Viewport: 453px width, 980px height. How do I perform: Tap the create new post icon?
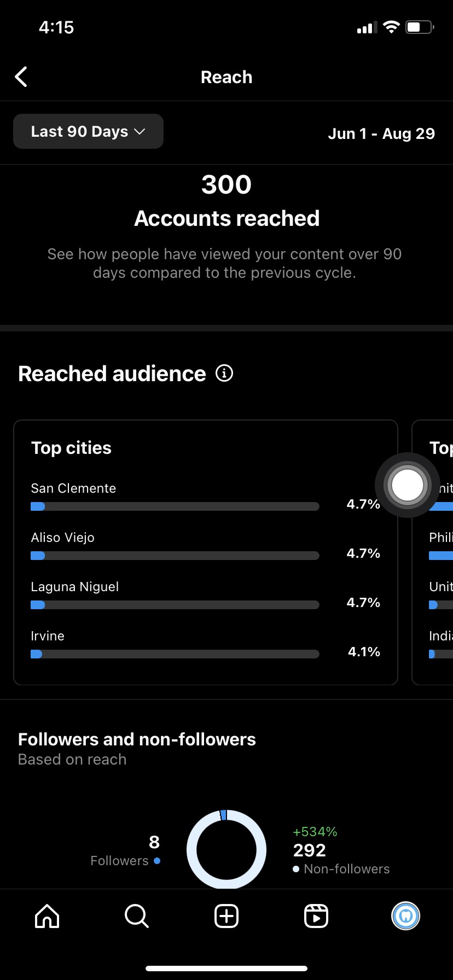(226, 915)
